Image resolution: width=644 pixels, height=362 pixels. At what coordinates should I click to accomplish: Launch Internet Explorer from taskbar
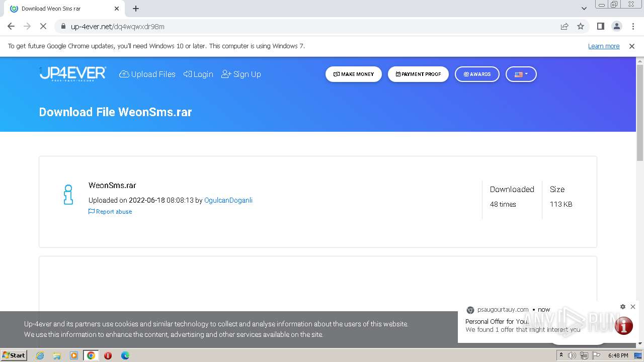point(40,355)
